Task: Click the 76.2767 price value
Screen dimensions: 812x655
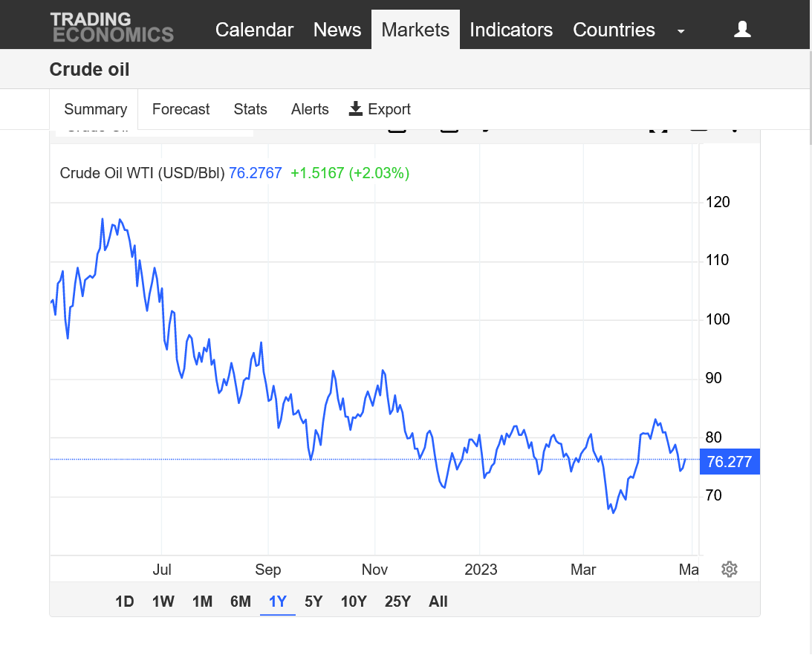Action: click(256, 173)
